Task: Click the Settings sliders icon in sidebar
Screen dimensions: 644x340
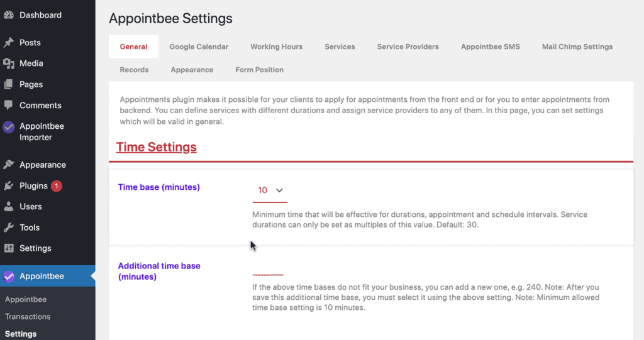Action: (9, 248)
